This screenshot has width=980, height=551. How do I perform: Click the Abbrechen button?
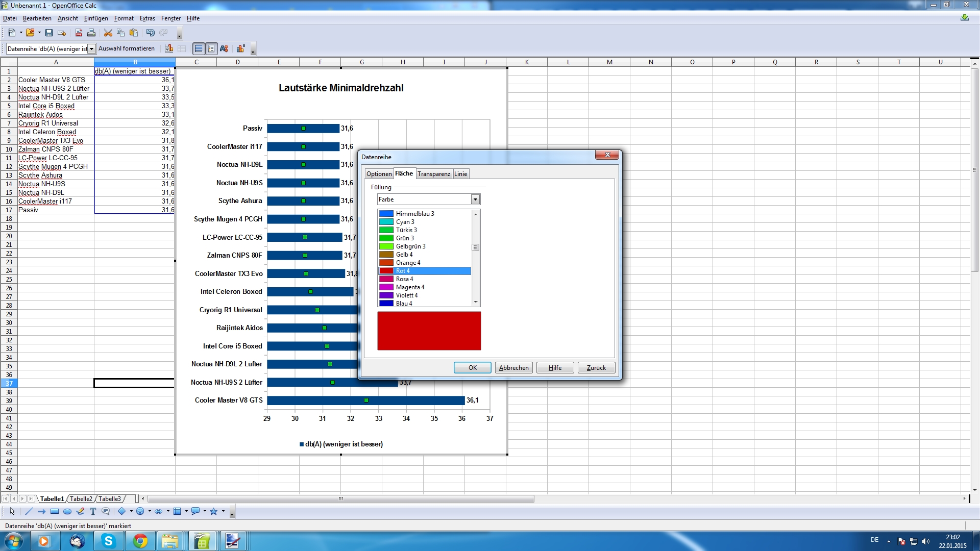pyautogui.click(x=514, y=368)
